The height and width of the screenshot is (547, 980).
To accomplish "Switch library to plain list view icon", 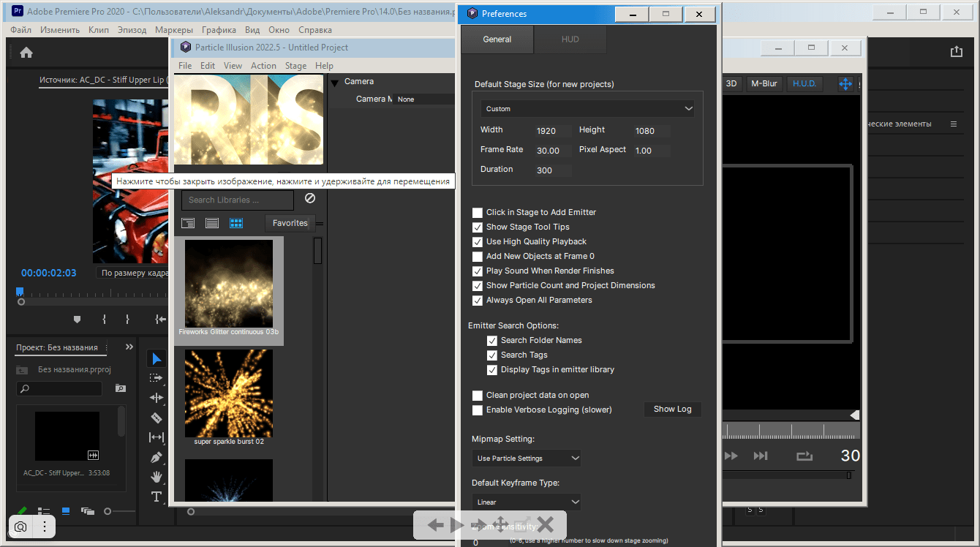I will [x=212, y=223].
